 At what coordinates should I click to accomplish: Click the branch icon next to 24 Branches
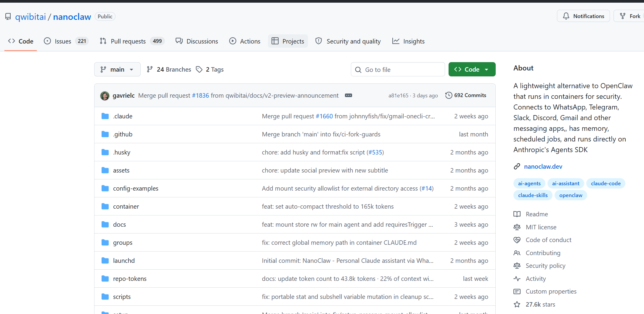(150, 69)
